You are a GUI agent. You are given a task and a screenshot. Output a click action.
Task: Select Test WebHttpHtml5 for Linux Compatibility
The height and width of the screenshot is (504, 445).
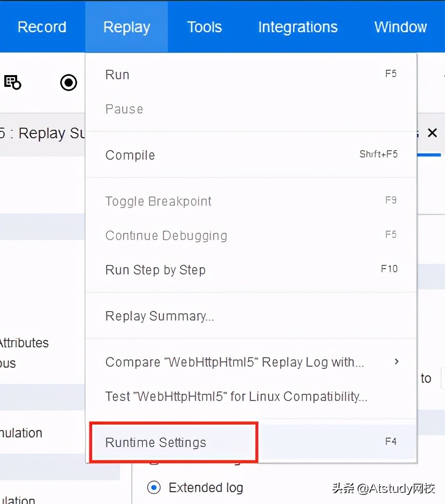(x=251, y=396)
